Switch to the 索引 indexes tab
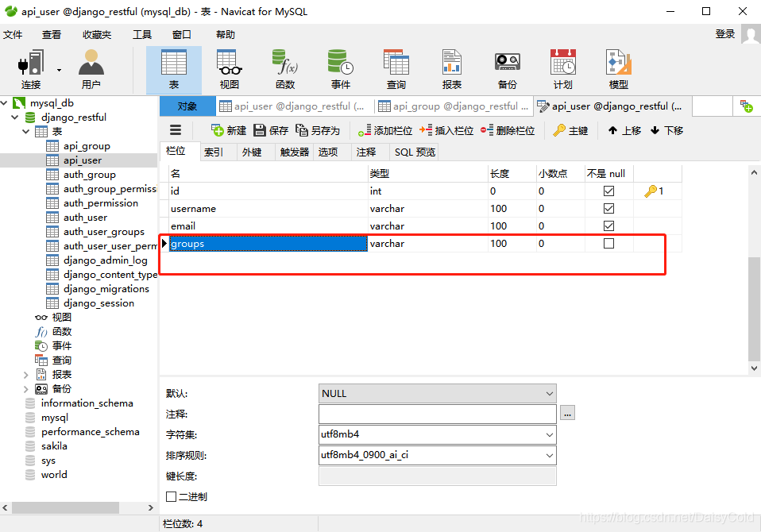The image size is (761, 532). click(x=214, y=152)
